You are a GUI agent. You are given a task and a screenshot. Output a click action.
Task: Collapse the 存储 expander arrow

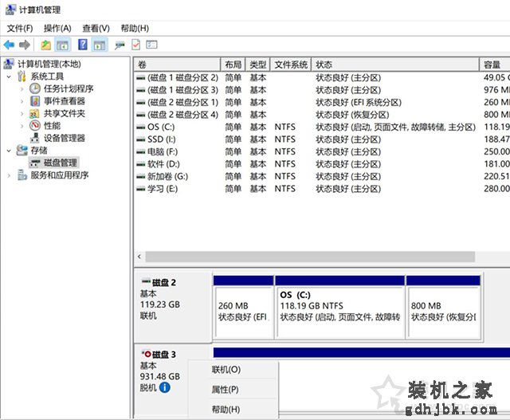9,151
